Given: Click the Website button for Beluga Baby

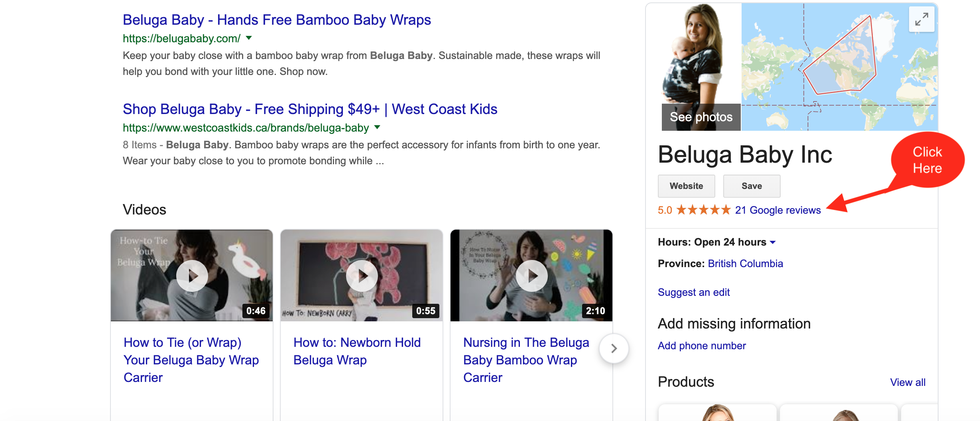Looking at the screenshot, I should 686,186.
